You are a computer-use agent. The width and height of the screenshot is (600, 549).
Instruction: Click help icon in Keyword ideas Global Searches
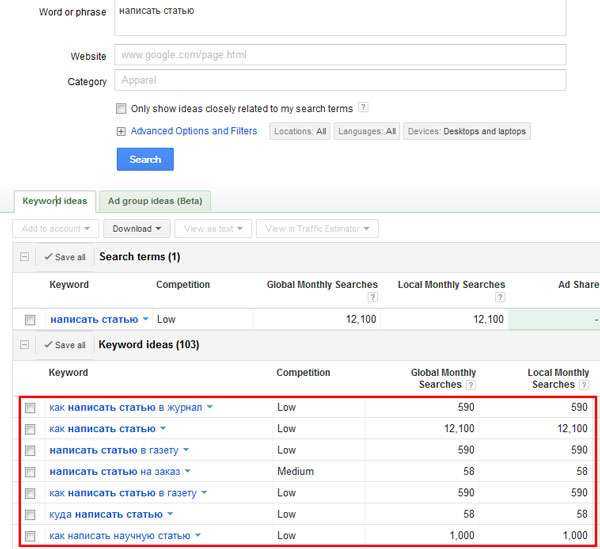click(471, 385)
